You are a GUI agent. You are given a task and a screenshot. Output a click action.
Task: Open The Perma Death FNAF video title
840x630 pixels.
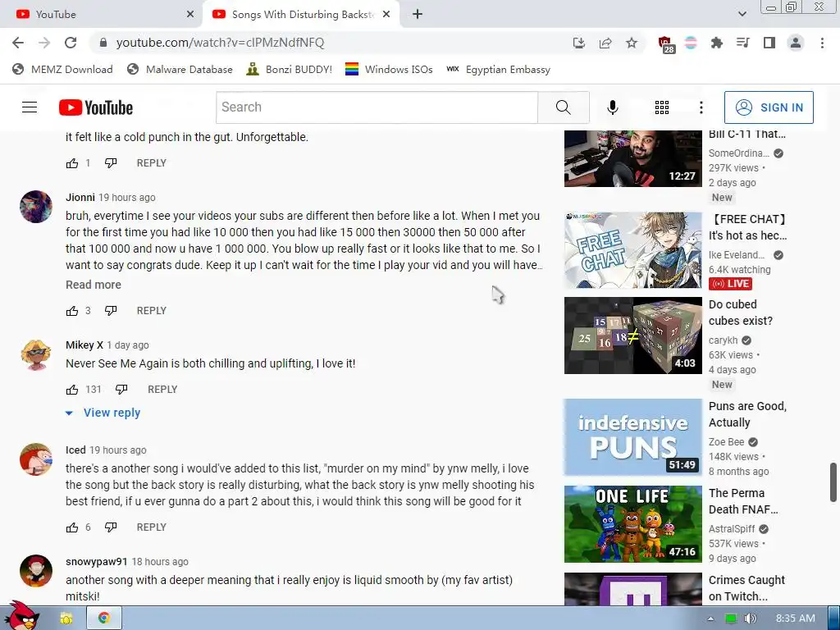[x=743, y=501]
